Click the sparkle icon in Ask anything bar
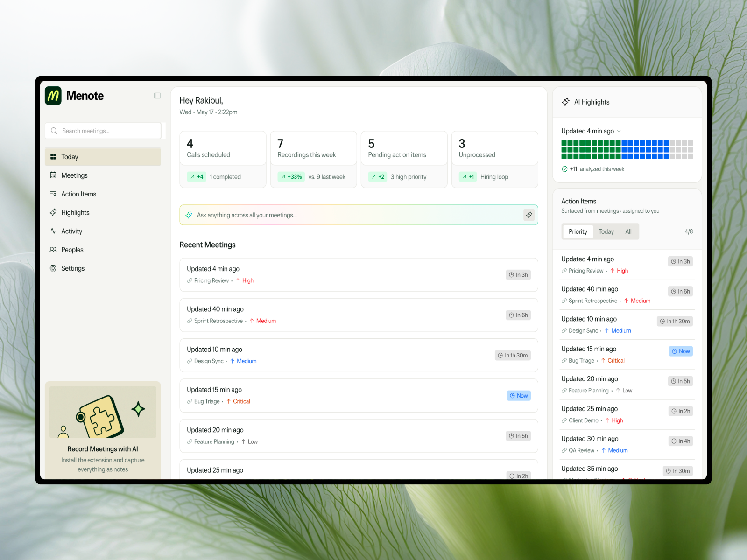This screenshot has height=560, width=747. [x=189, y=215]
